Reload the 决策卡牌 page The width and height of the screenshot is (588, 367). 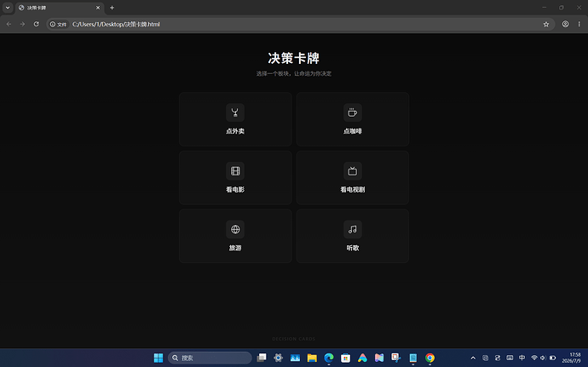(x=37, y=24)
